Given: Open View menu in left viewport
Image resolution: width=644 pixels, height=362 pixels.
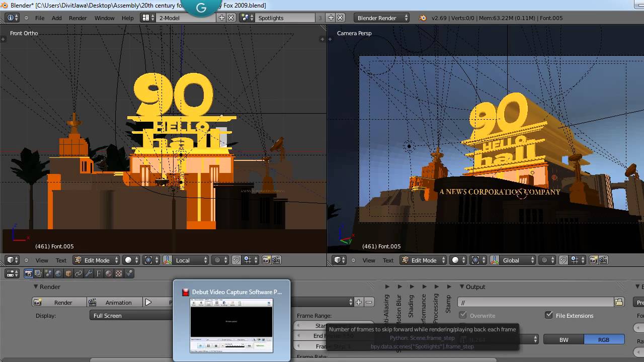Looking at the screenshot, I should pyautogui.click(x=42, y=260).
